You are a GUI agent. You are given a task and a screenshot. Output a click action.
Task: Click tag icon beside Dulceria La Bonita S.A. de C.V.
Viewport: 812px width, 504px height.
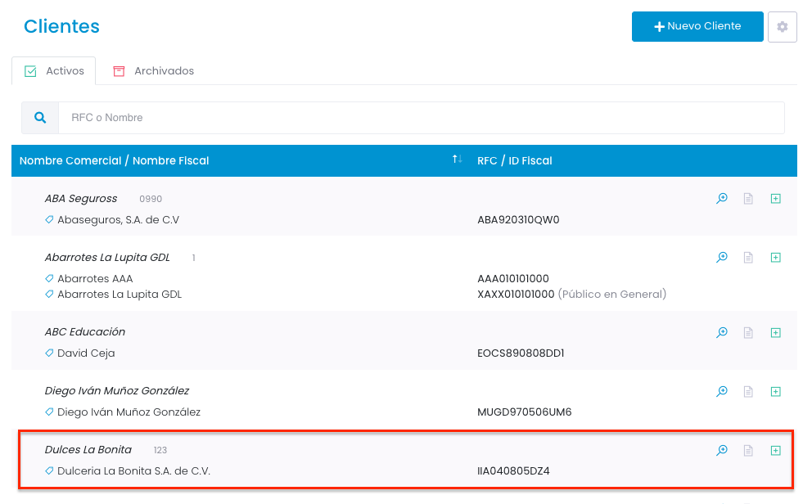[49, 471]
